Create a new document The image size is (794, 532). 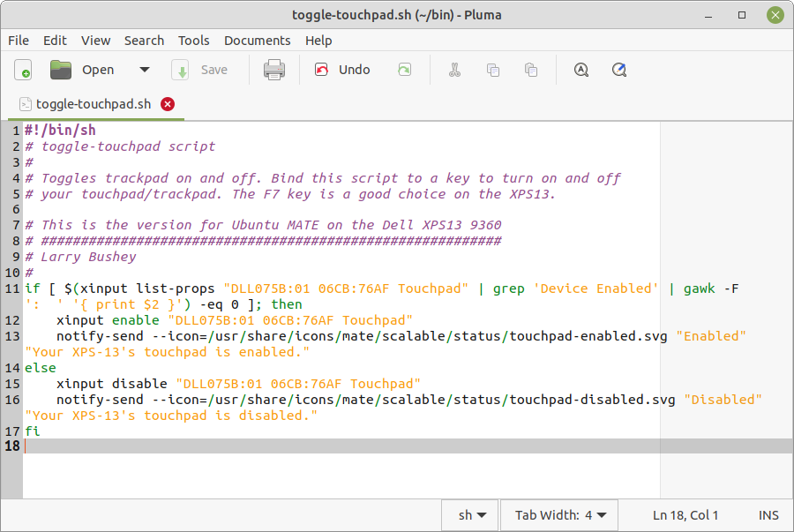pos(22,70)
